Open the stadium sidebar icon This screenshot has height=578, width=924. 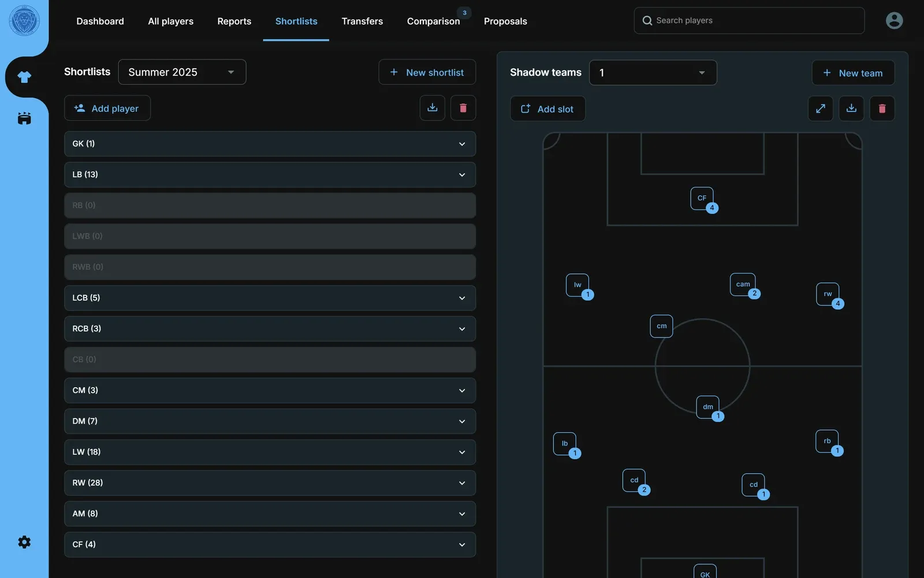(24, 118)
